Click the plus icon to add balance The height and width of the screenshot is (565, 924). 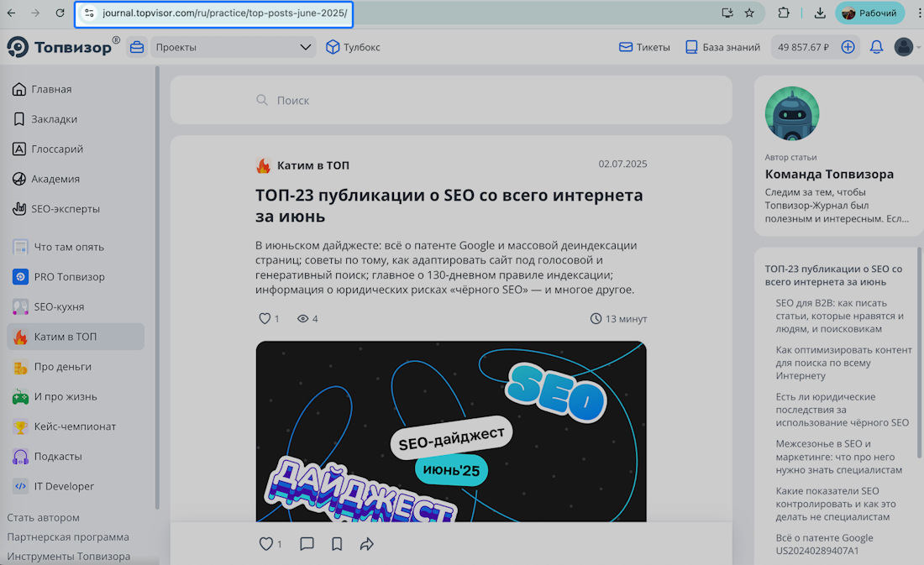point(848,47)
